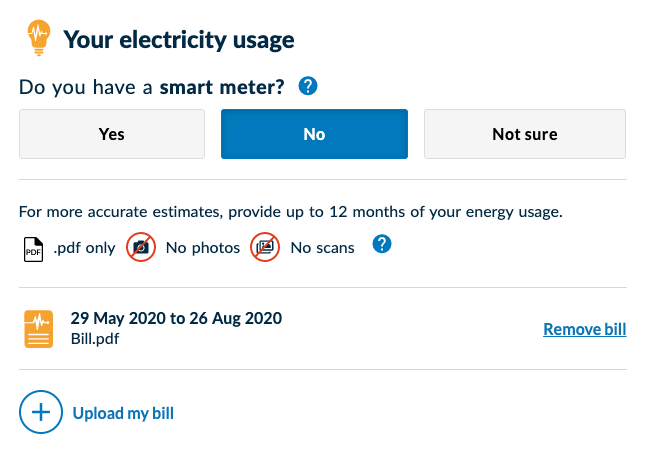Click the 29 May 2020 to 26 Aug 2020 period

pyautogui.click(x=176, y=318)
